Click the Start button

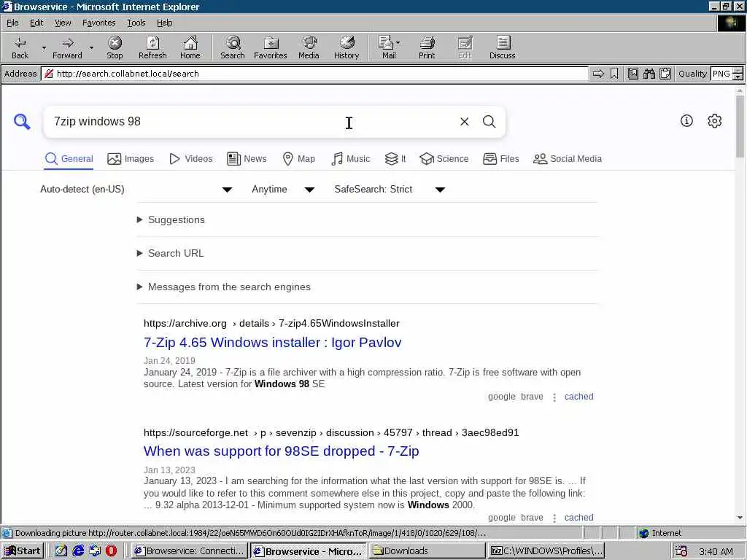click(x=23, y=551)
